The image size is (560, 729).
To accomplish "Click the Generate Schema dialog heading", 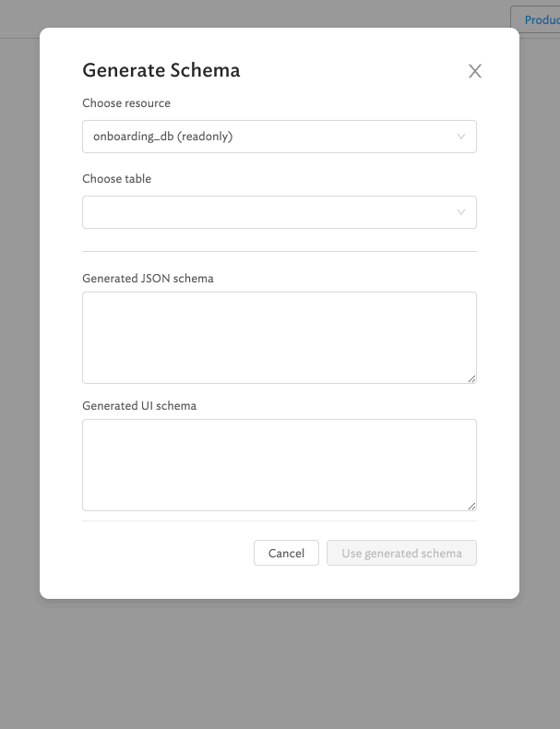I will coord(161,70).
